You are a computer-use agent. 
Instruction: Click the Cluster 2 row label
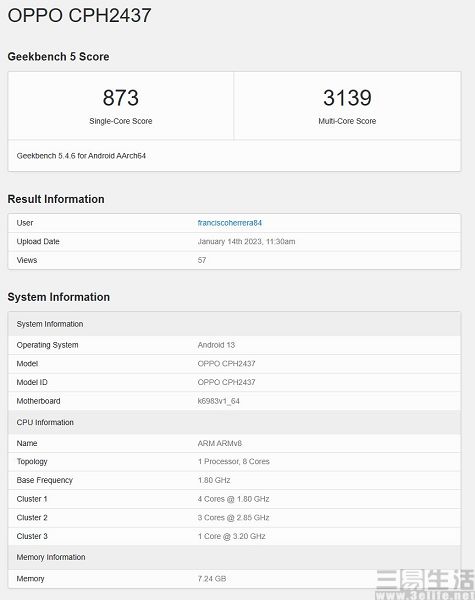click(x=32, y=518)
